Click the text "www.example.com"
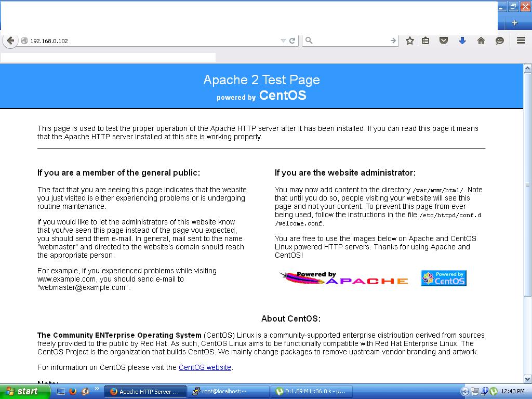 66,279
